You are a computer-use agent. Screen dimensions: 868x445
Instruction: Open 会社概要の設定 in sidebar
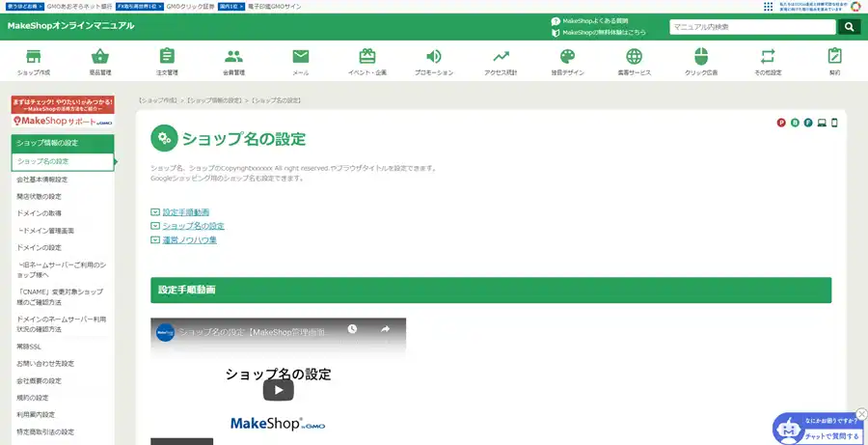coord(39,381)
